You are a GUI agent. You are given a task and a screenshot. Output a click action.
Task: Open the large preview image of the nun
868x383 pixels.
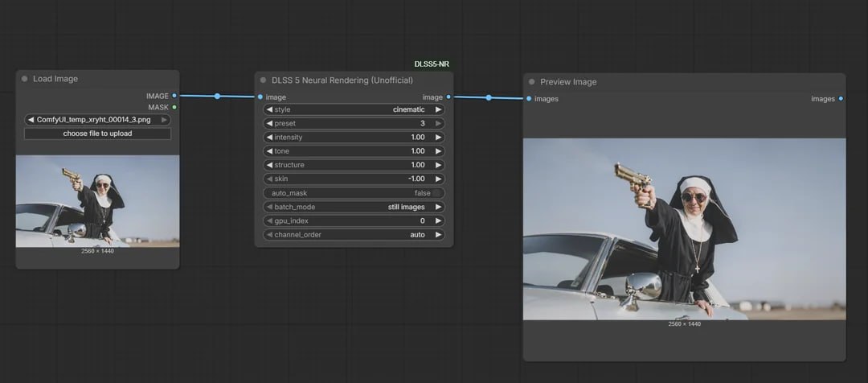pos(684,229)
